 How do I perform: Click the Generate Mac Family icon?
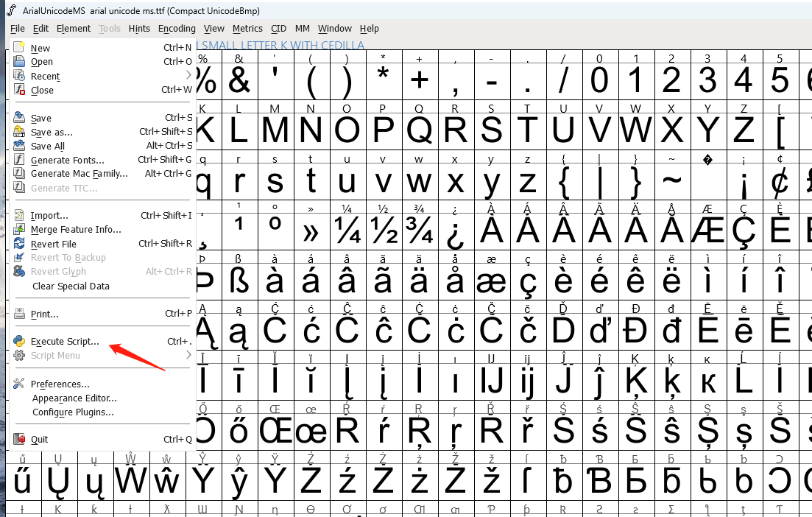[19, 174]
